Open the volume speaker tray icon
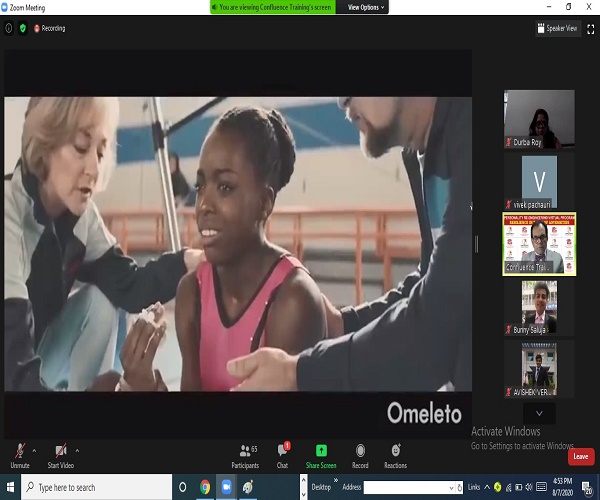This screenshot has height=500, width=600. tap(529, 487)
